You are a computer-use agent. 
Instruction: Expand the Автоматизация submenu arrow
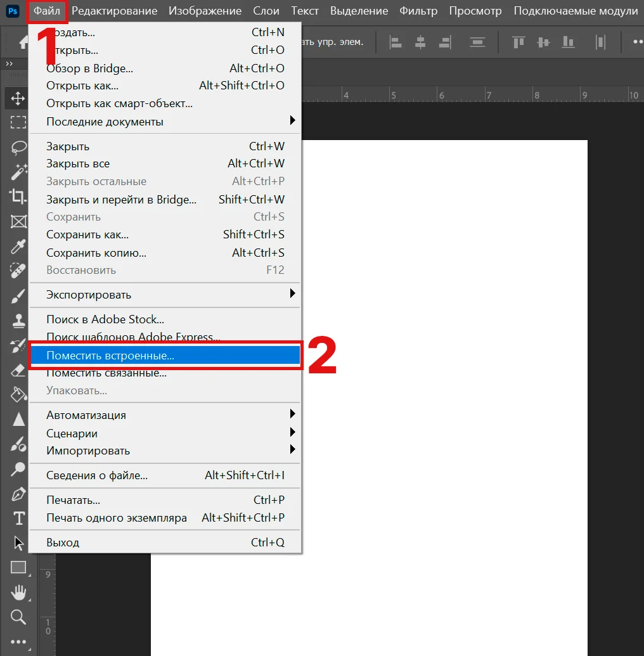point(292,414)
